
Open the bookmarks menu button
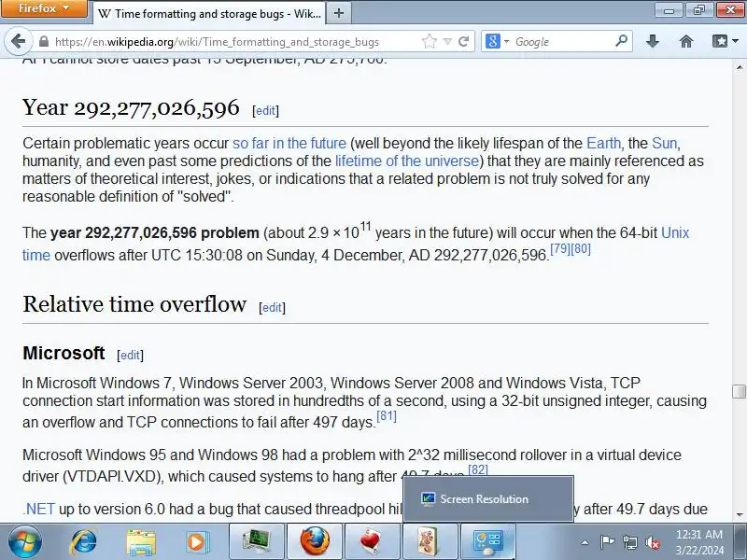pyautogui.click(x=726, y=41)
